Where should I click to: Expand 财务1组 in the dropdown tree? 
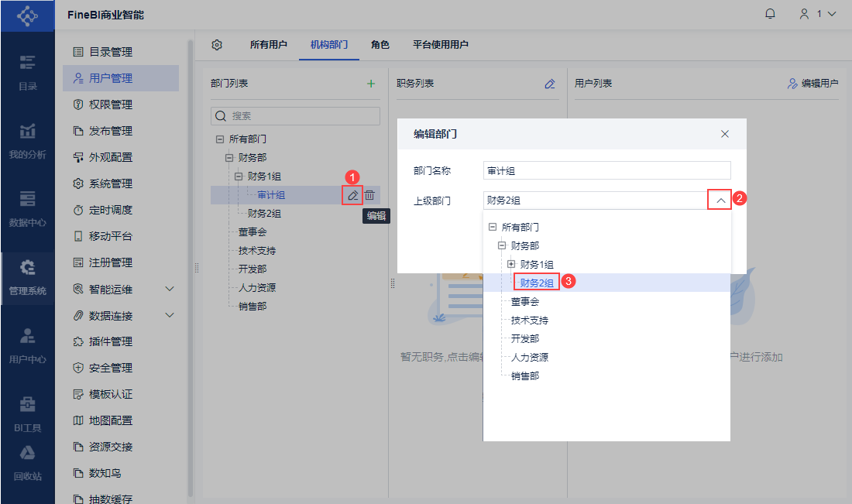(511, 264)
